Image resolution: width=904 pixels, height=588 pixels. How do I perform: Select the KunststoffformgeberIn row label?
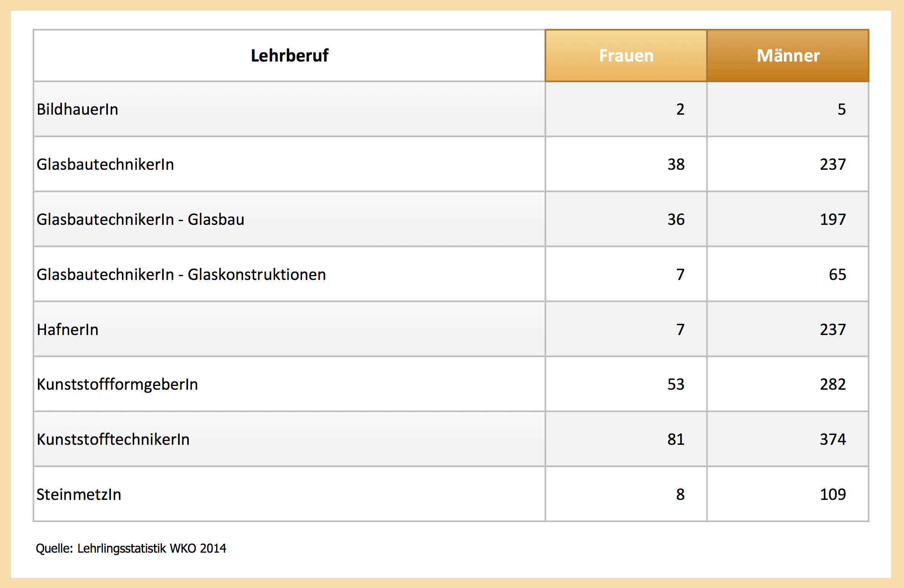click(x=117, y=384)
